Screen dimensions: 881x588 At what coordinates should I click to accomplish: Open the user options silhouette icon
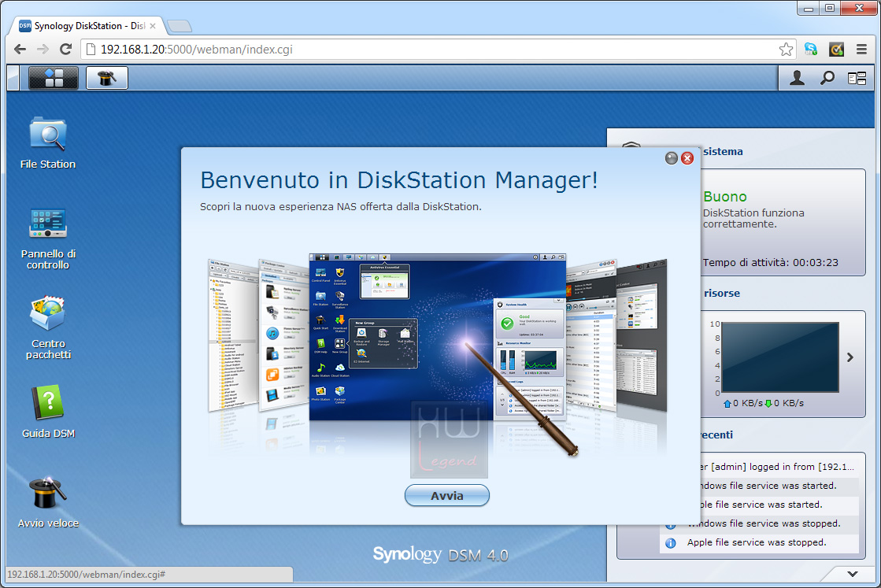tap(797, 78)
